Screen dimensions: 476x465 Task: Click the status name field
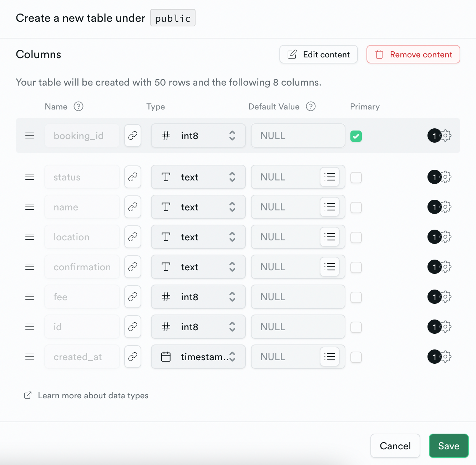point(82,177)
